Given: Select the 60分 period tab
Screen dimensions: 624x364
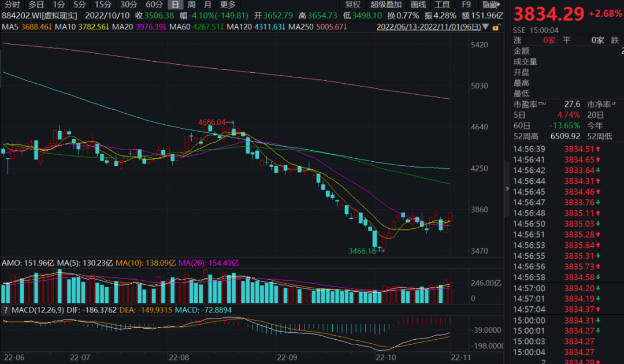Looking at the screenshot, I should coord(154,5).
